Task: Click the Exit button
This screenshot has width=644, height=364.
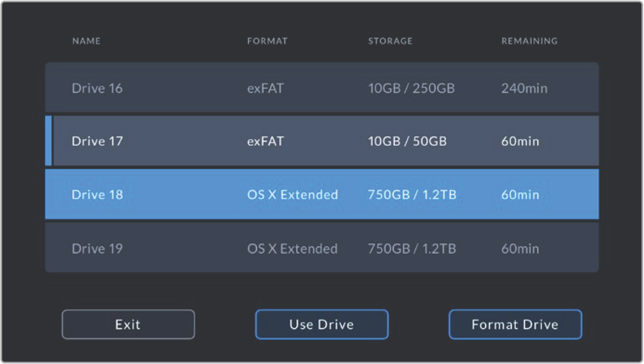Action: pyautogui.click(x=128, y=324)
